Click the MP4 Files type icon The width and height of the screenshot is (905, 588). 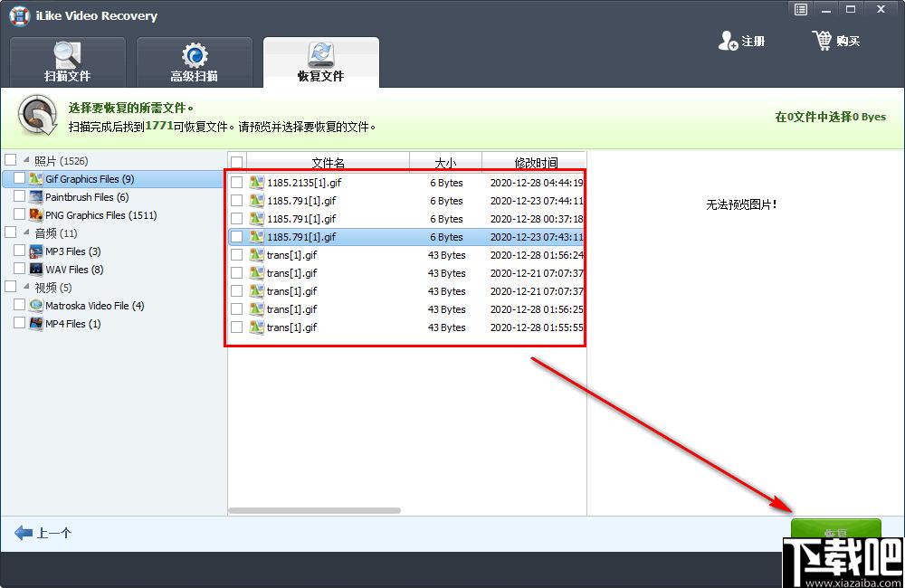point(36,323)
